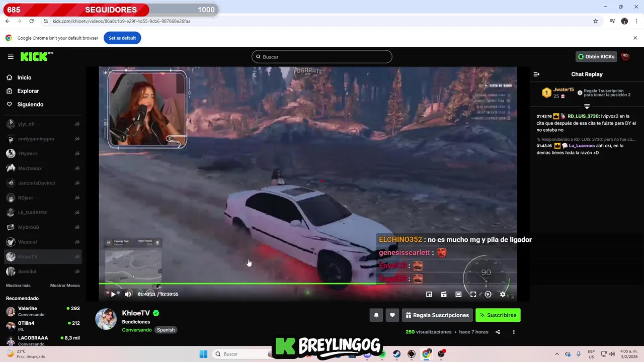Click Set as default button
This screenshot has width=644, height=362.
pos(122,38)
